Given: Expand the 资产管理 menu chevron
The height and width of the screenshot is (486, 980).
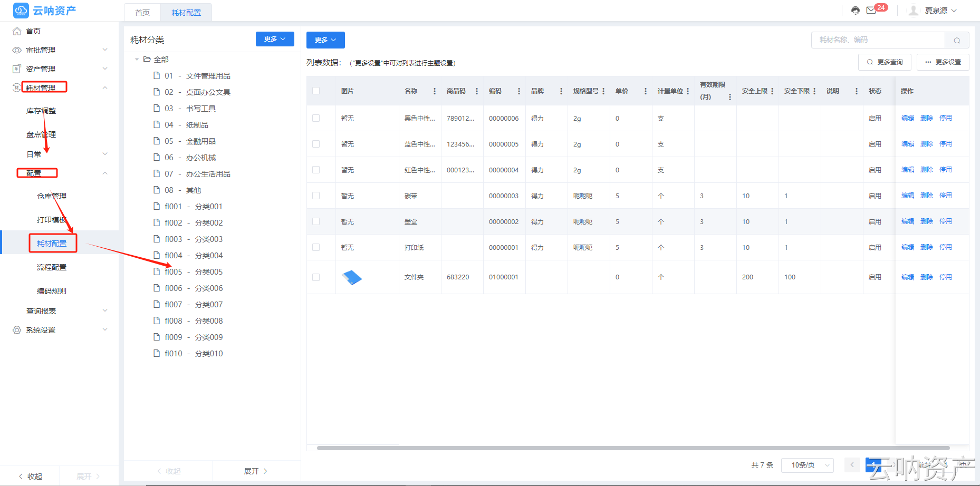Looking at the screenshot, I should pyautogui.click(x=105, y=69).
